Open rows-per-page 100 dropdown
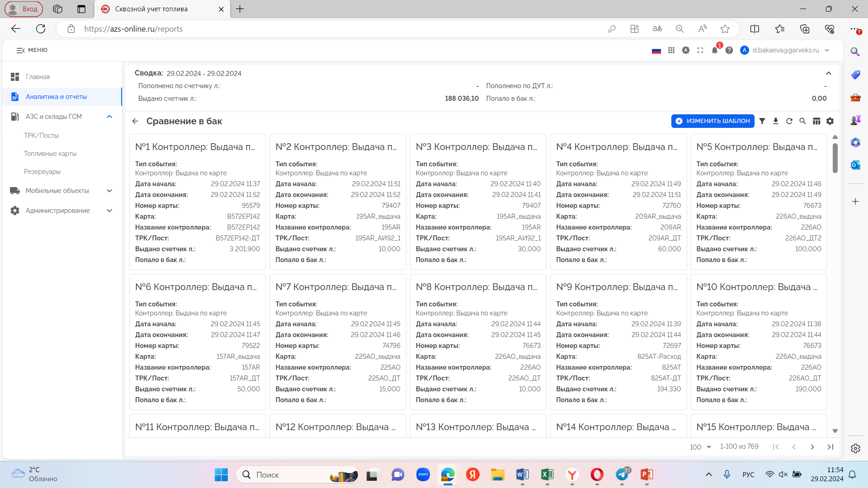The image size is (868, 488). [700, 447]
